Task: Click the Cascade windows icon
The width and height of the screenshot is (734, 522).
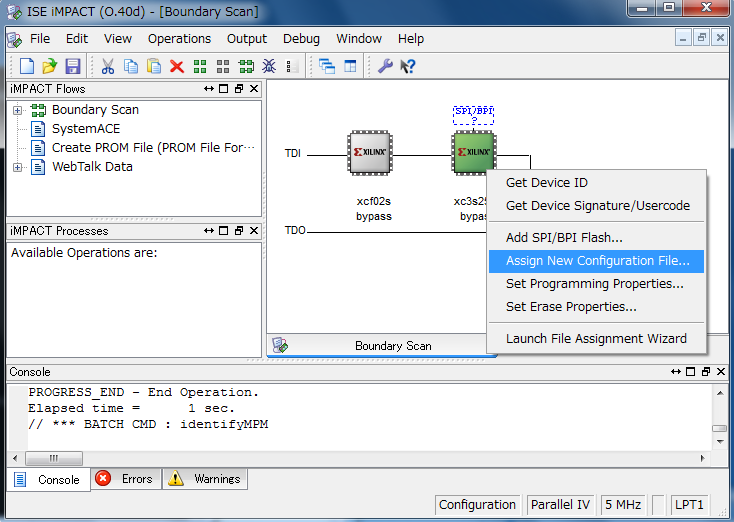Action: click(327, 66)
